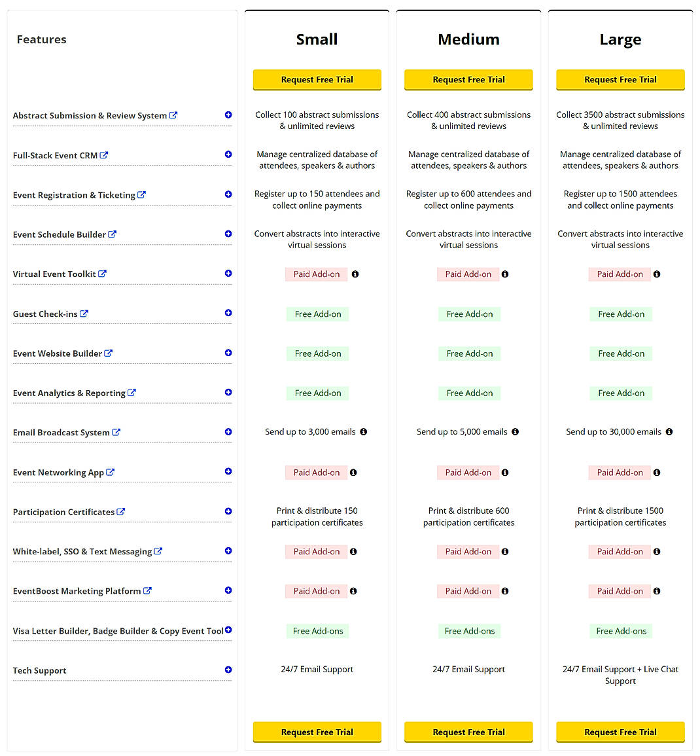Click info icon on Medium Event Networking App Paid Add-on

point(504,472)
